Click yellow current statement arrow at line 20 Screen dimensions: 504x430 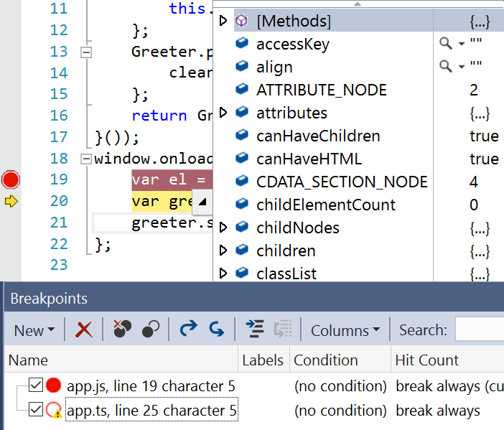coord(11,202)
